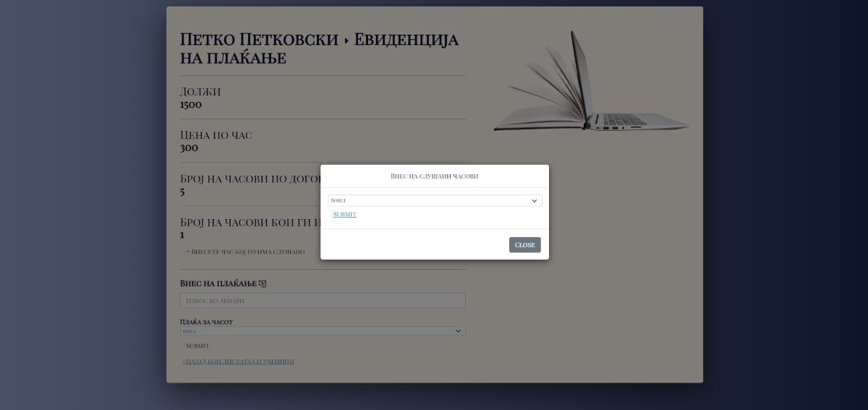
Task: Click the Број на часови по договор value 5
Action: (x=182, y=192)
